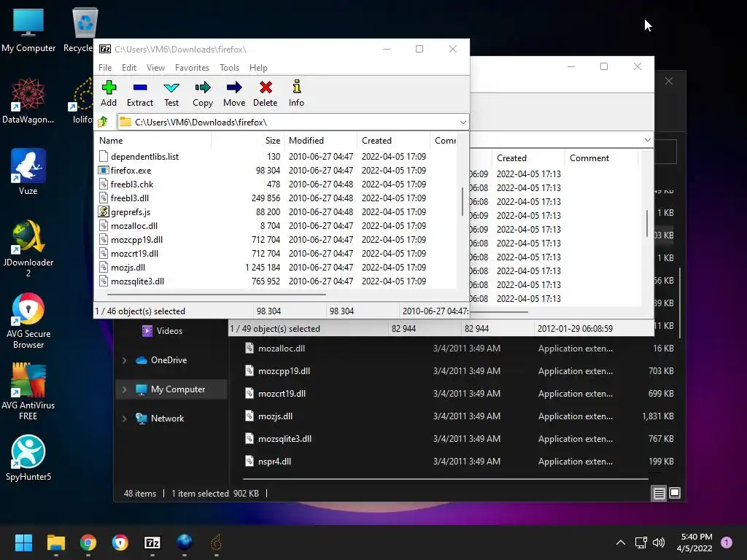Expand the address path dropdown in front 7-Zip
747x560 pixels.
click(x=462, y=122)
